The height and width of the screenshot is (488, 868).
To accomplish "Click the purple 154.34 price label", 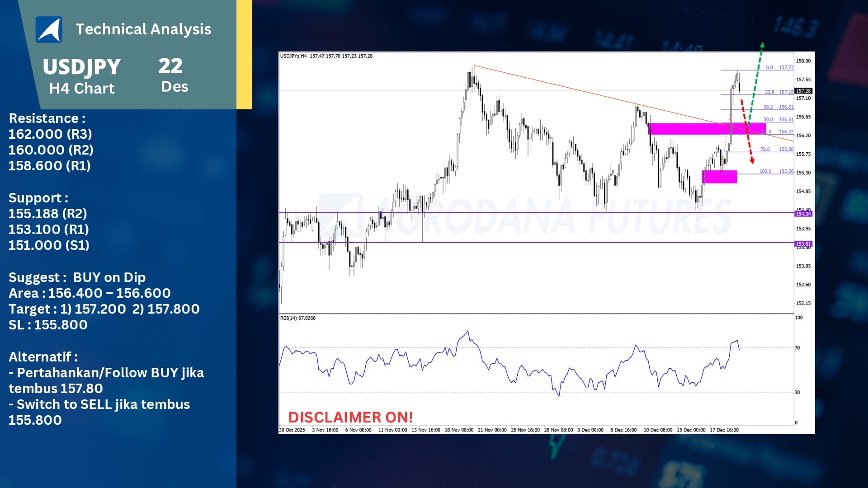I will (x=803, y=214).
